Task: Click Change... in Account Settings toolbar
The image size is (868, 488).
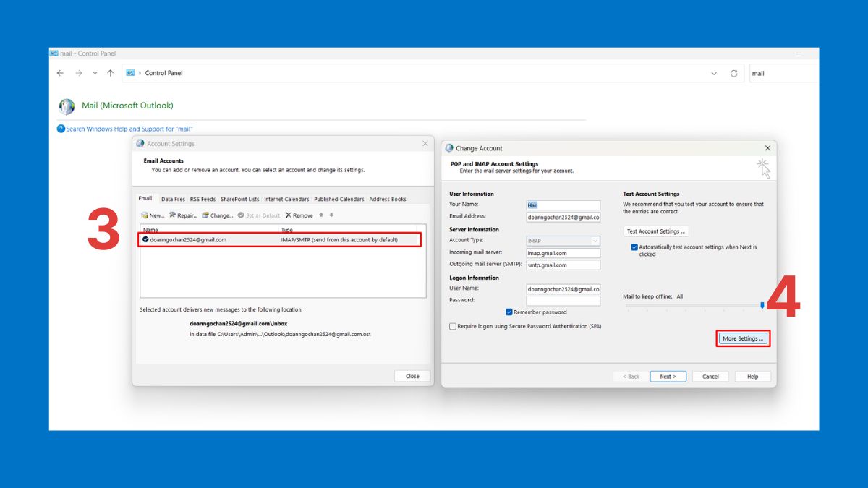Action: pyautogui.click(x=218, y=215)
